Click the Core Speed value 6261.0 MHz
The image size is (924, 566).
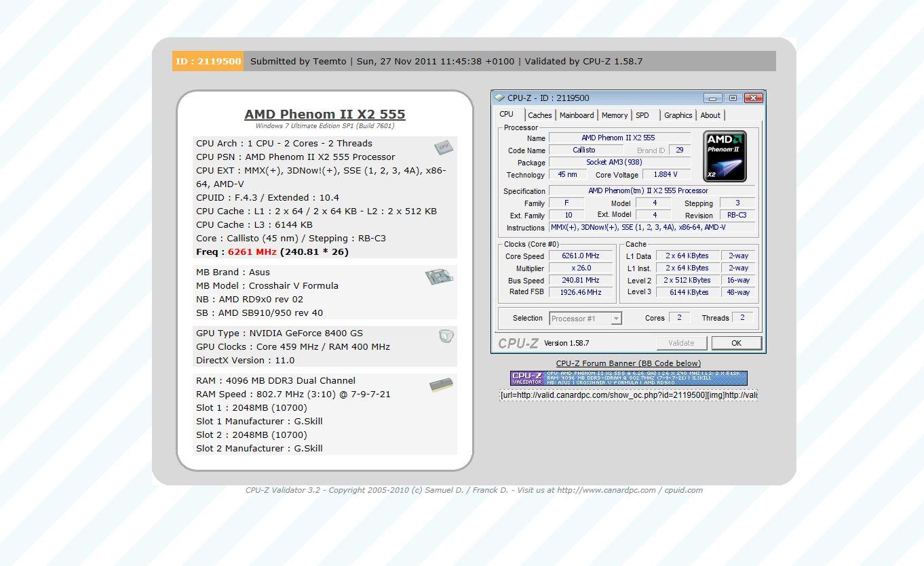[x=581, y=256]
